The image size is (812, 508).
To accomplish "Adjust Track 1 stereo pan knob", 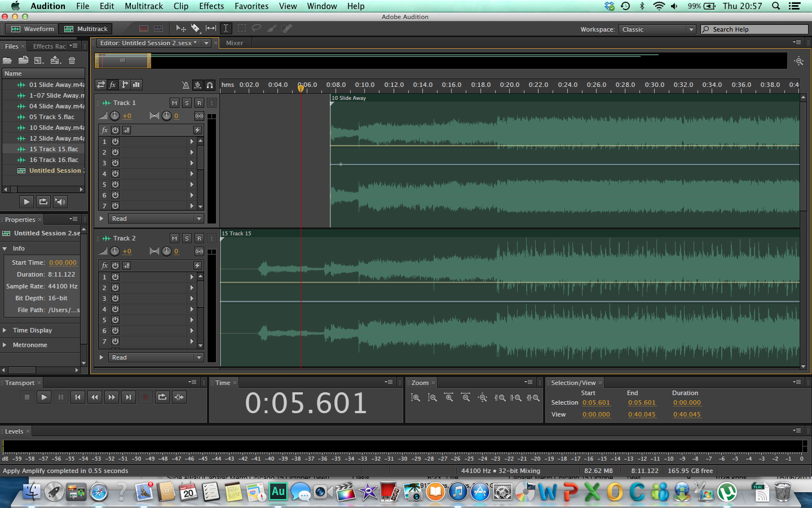I will (166, 116).
